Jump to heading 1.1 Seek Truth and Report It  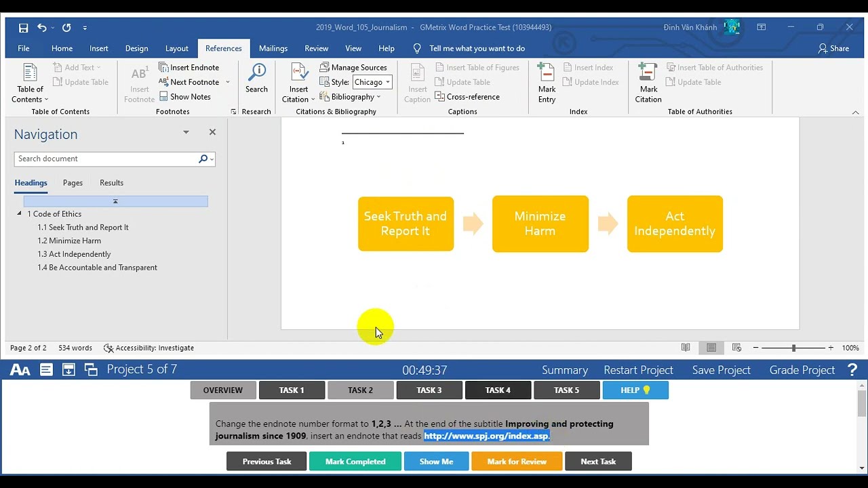pyautogui.click(x=83, y=227)
